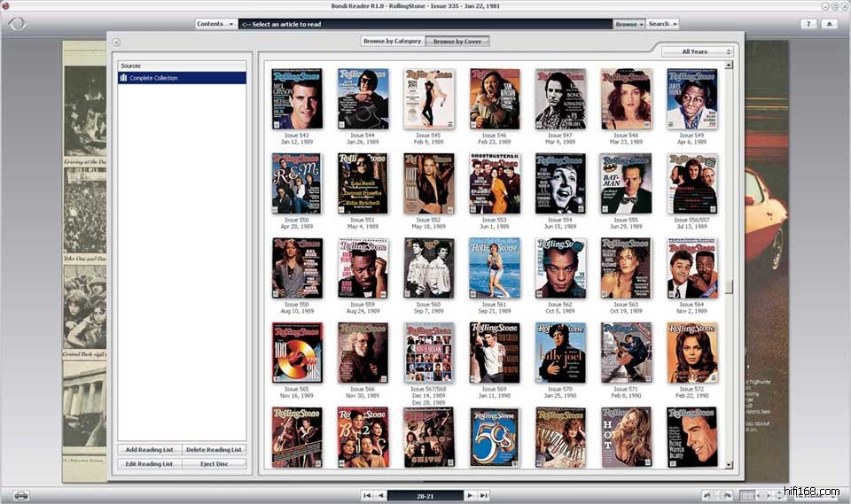This screenshot has height=504, width=851.
Task: Advance to the next page
Action: tap(471, 495)
